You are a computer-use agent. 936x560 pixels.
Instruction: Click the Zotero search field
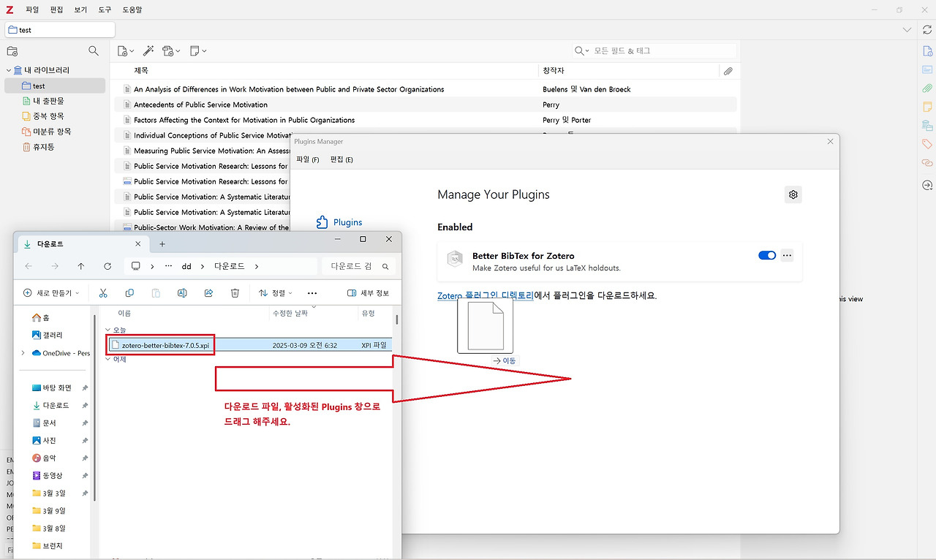point(664,51)
